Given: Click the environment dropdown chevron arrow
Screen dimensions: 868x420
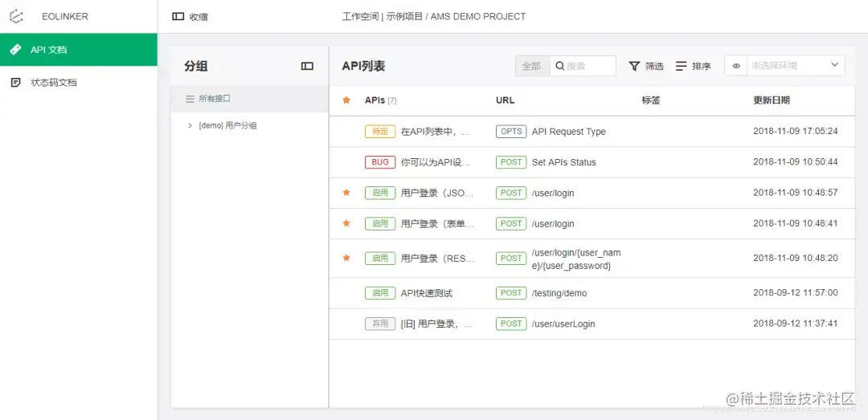Looking at the screenshot, I should [x=835, y=65].
